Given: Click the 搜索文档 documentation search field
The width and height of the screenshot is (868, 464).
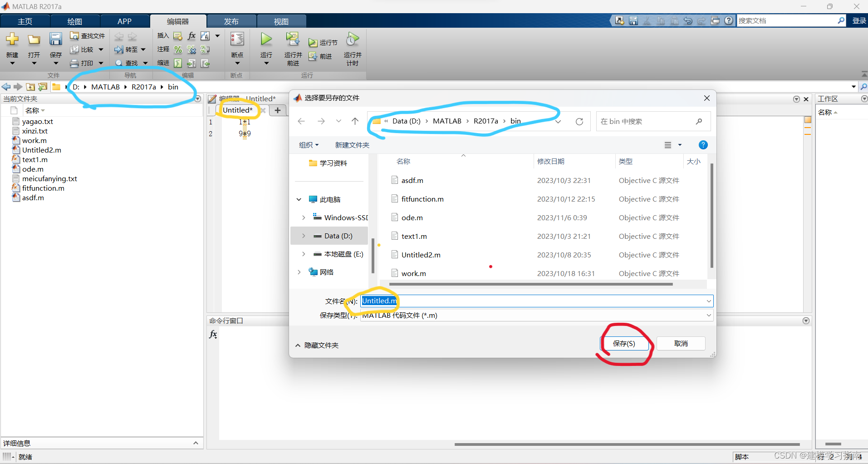Looking at the screenshot, I should [x=791, y=20].
